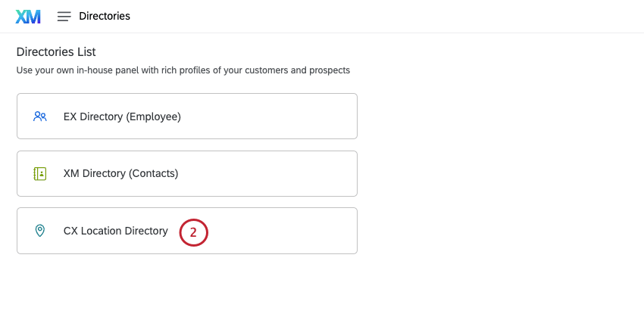Click the EX Directory people icon
Viewport: 644px width, 320px height.
pos(40,117)
